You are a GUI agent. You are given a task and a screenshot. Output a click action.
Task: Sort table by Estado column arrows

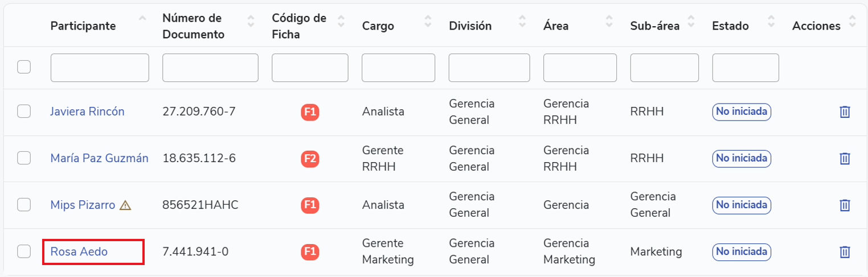[x=771, y=22]
